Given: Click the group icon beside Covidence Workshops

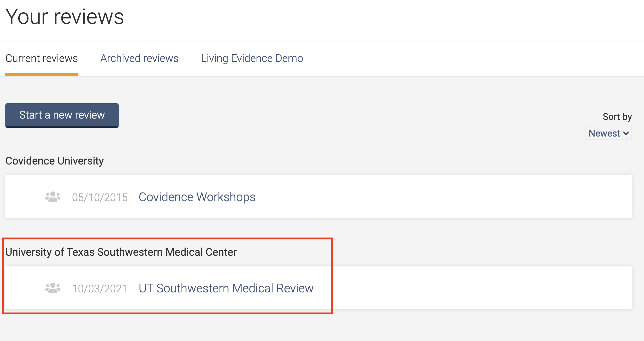Looking at the screenshot, I should click(x=53, y=197).
